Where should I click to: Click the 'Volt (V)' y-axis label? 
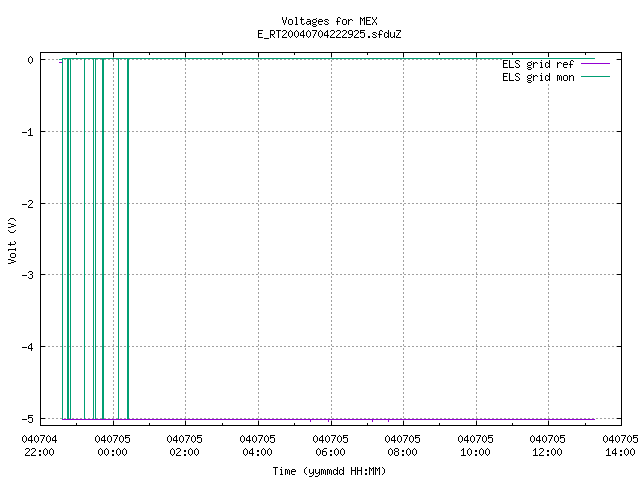coord(12,240)
